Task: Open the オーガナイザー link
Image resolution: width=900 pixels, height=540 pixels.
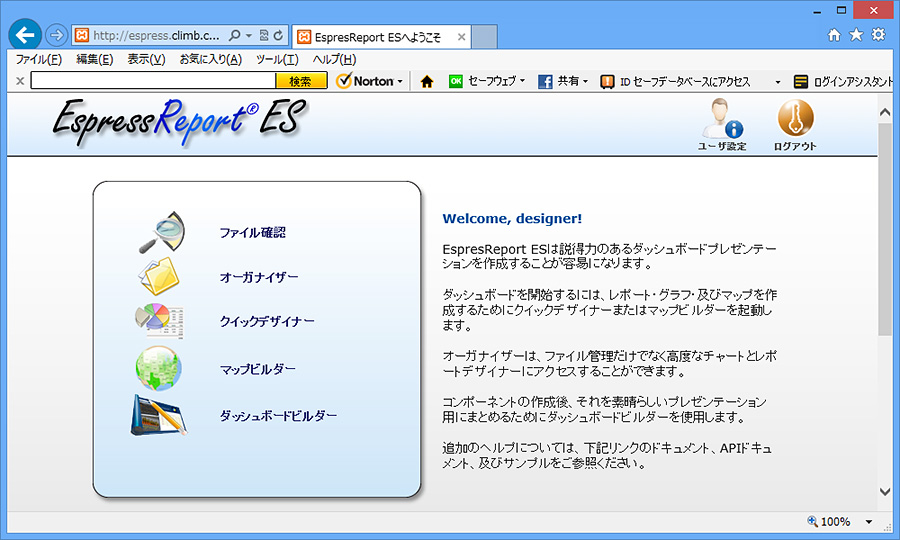Action: tap(259, 277)
